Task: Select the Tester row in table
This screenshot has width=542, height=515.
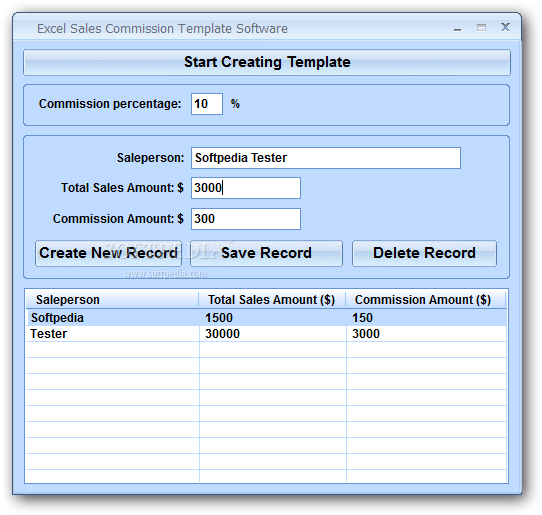Action: point(266,334)
